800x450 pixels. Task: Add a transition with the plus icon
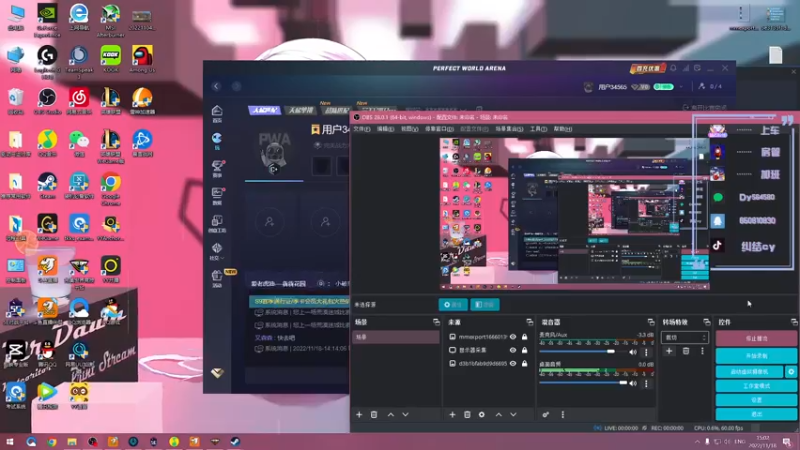coord(669,351)
